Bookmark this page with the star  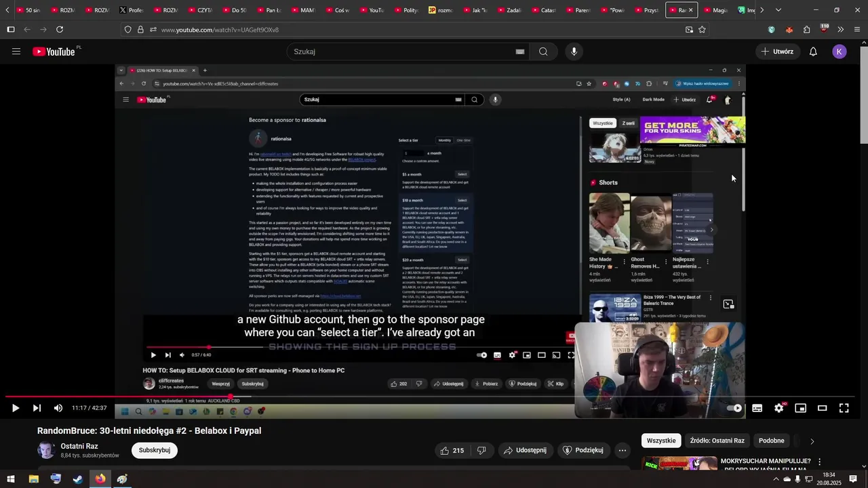tap(702, 30)
